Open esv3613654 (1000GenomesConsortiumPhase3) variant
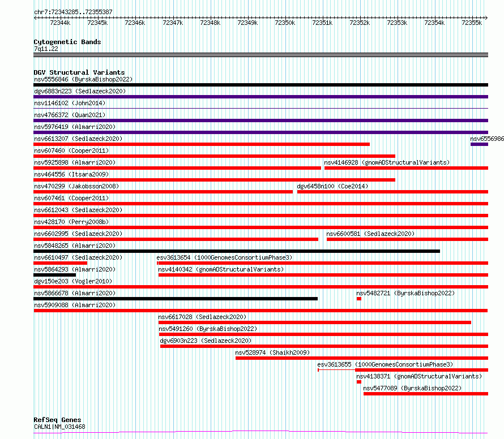504x439 pixels. point(224,257)
